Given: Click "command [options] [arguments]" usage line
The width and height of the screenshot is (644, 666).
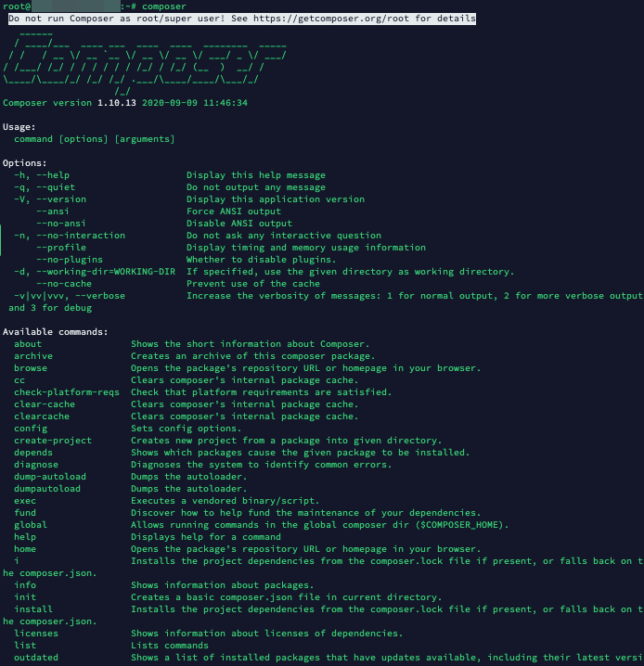Looking at the screenshot, I should [95, 139].
